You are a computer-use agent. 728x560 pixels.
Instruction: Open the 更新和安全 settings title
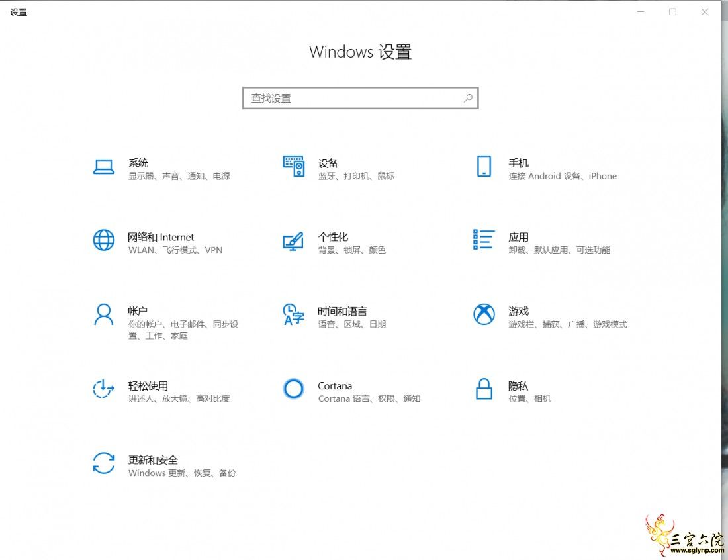point(154,459)
